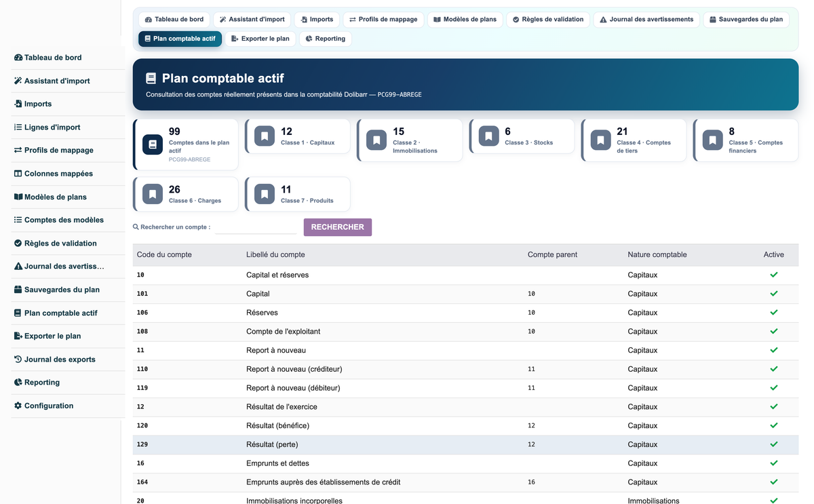Click the bookmark icon on Classe 5 Comptes financiers
814x504 pixels.
pyautogui.click(x=712, y=140)
